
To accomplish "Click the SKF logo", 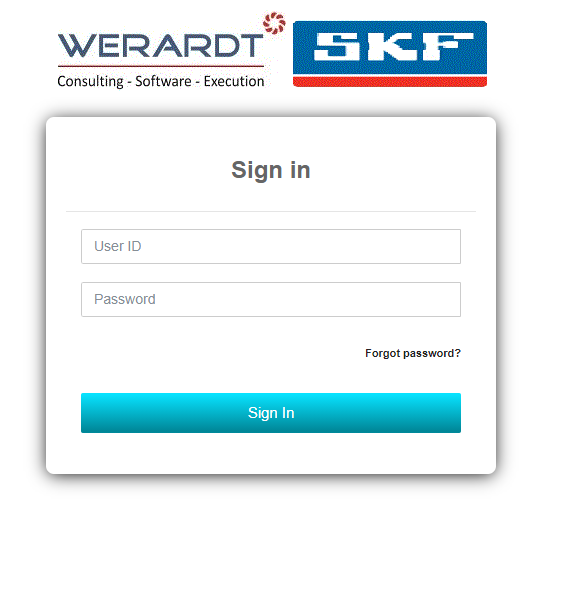I will click(x=390, y=54).
